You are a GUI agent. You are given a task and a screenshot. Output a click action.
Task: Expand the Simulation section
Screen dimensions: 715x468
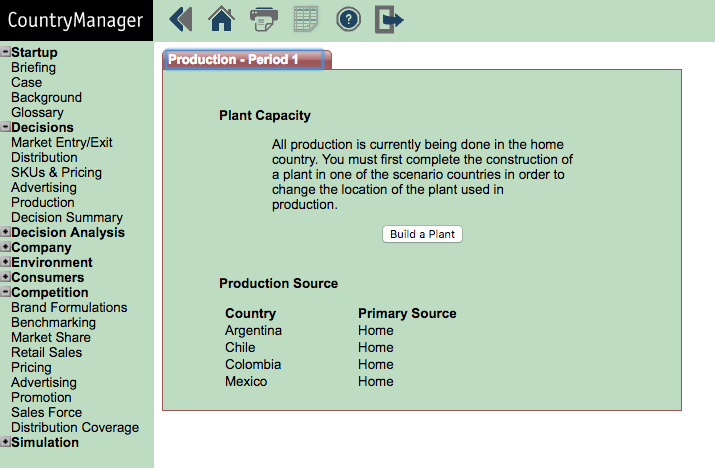tap(5, 442)
